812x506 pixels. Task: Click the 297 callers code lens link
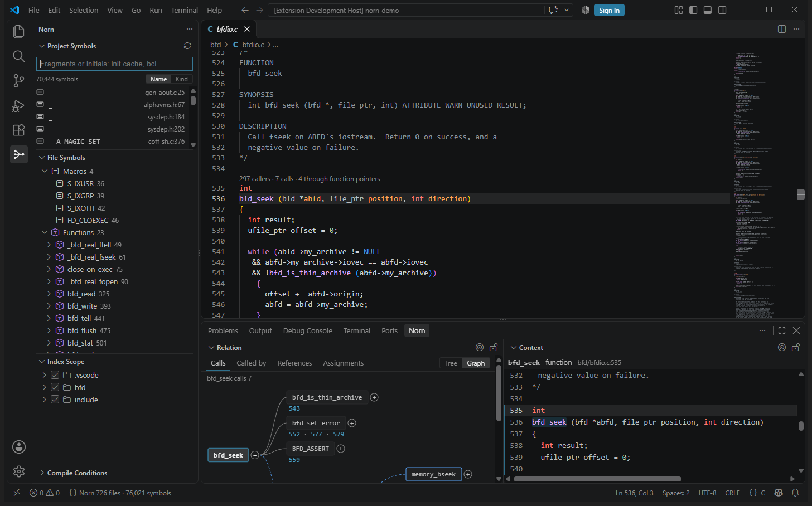click(255, 179)
